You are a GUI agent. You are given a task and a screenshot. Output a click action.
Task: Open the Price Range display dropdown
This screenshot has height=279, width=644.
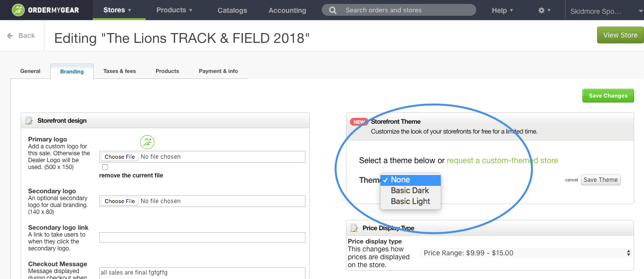527,253
